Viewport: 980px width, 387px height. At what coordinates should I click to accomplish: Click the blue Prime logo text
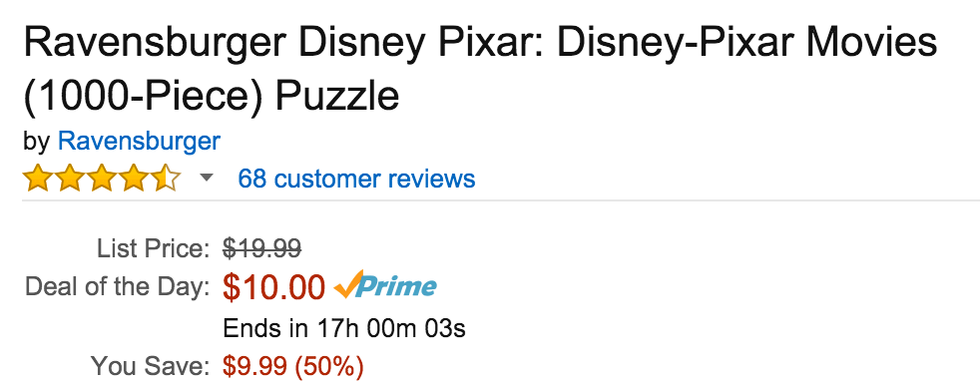point(398,287)
